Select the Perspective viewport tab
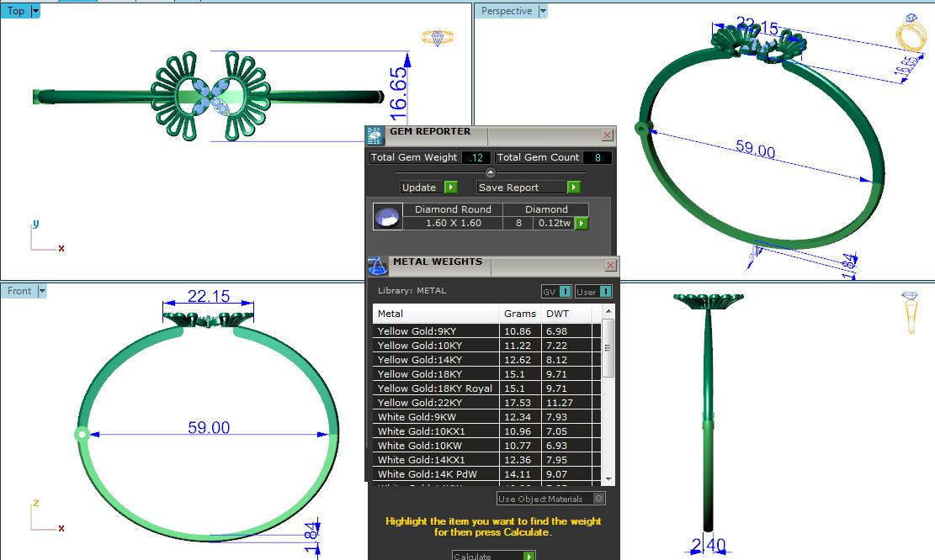Viewport: 935px width, 560px height. 507,11
